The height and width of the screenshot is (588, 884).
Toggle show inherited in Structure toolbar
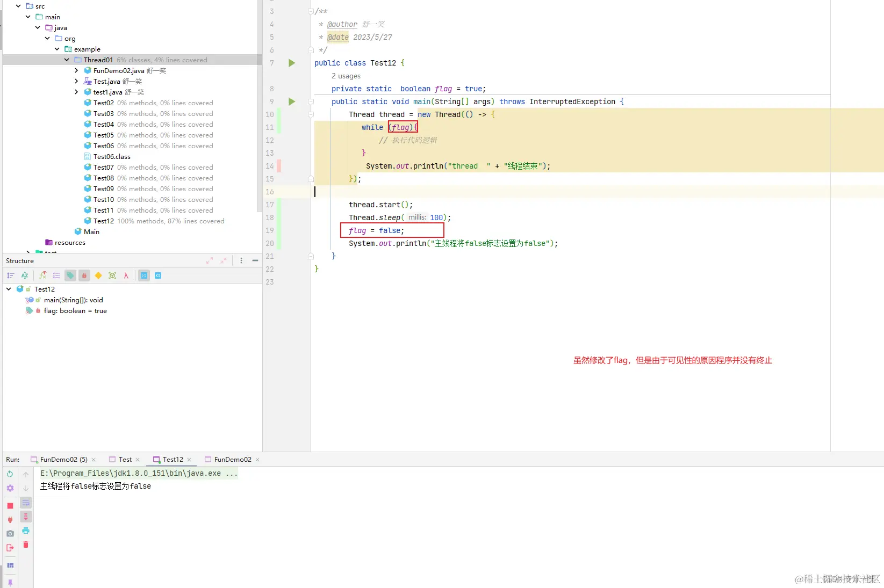pos(42,275)
